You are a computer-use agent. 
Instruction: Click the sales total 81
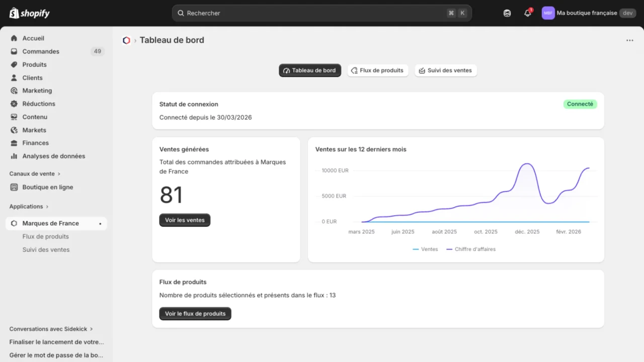click(171, 195)
